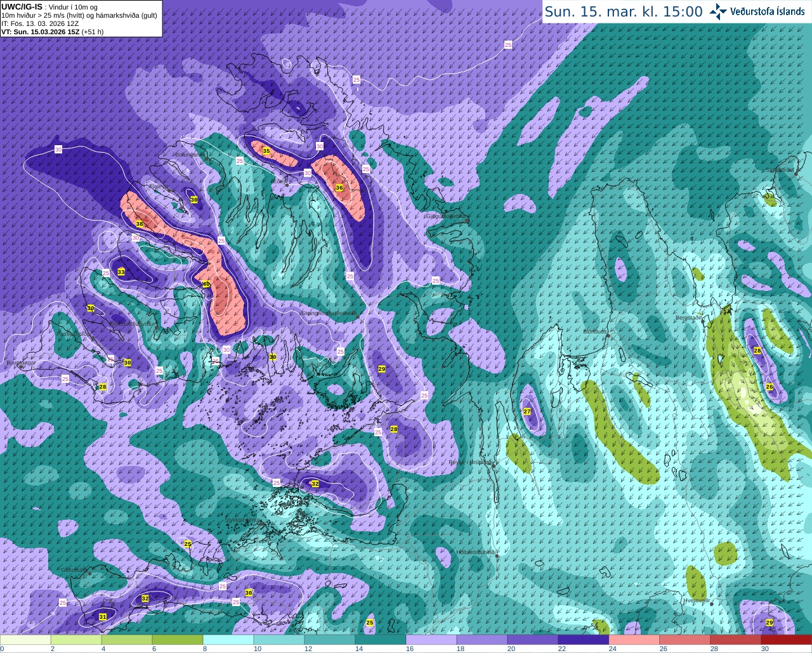
Task: Click the 8–10 m/s pale cyan legend swatch
Action: click(x=228, y=640)
